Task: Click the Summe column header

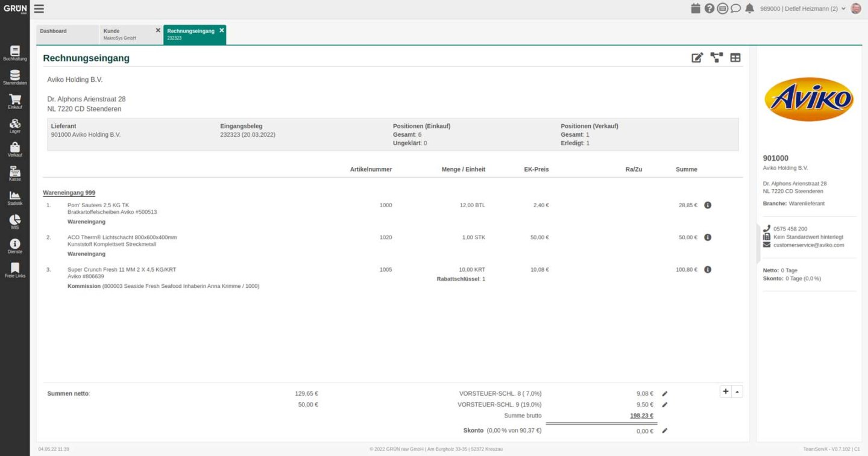Action: tap(687, 169)
